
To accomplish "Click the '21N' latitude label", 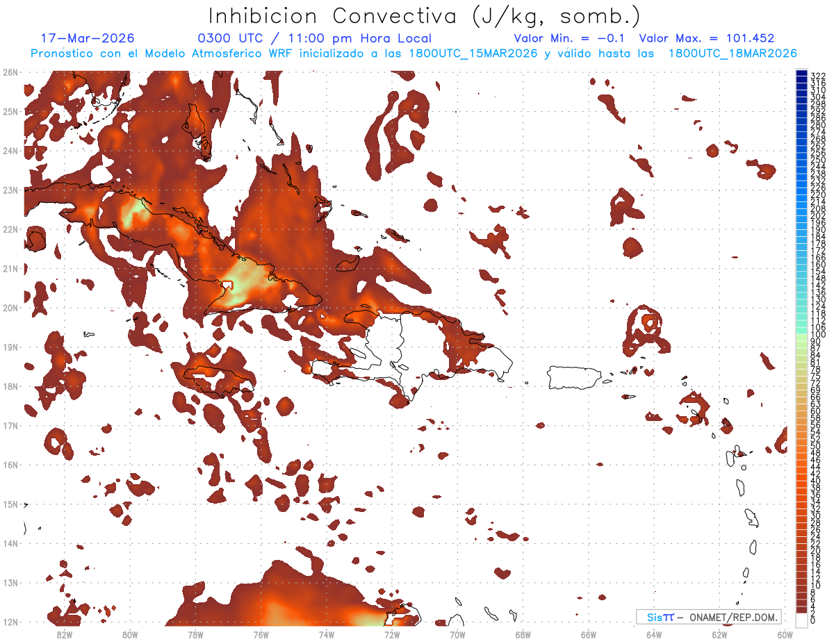I will 10,268.
